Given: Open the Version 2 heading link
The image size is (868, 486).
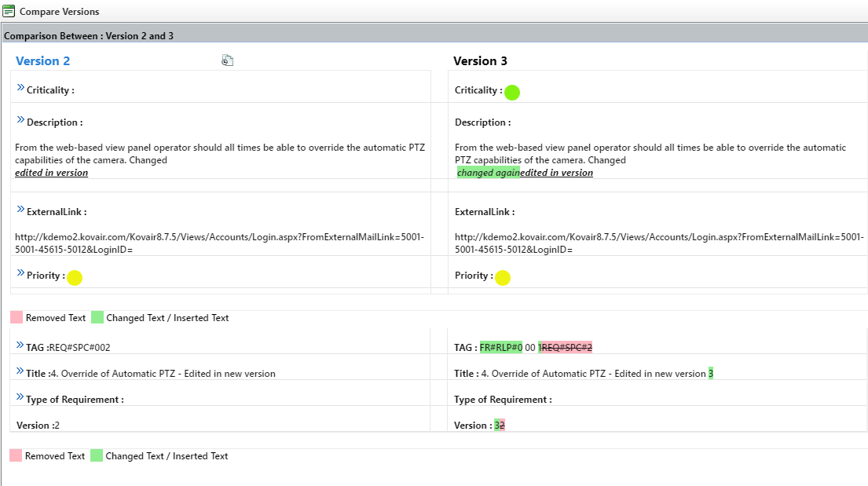Looking at the screenshot, I should pos(42,61).
